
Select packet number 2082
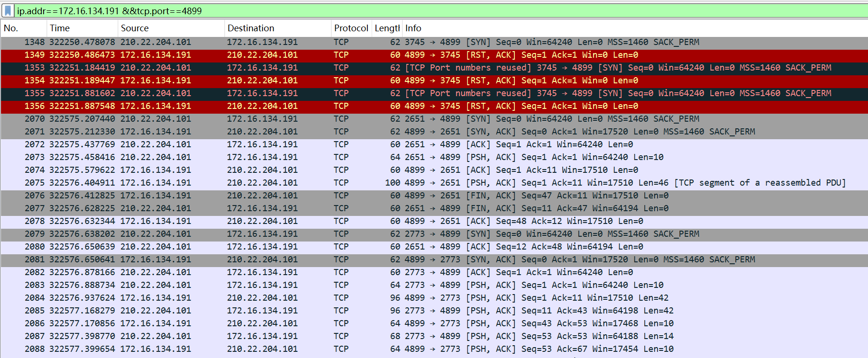434,272
